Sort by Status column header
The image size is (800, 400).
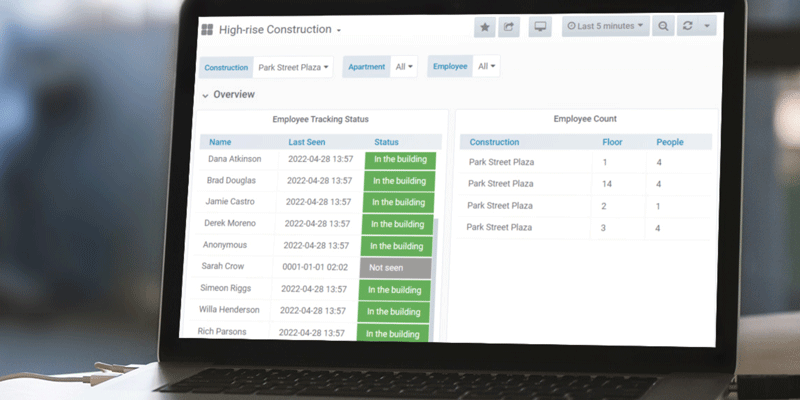coord(386,142)
